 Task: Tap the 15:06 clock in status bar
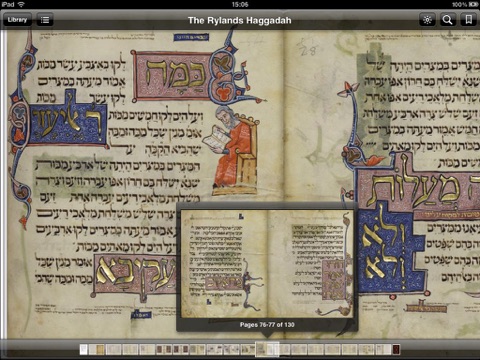tap(240, 4)
